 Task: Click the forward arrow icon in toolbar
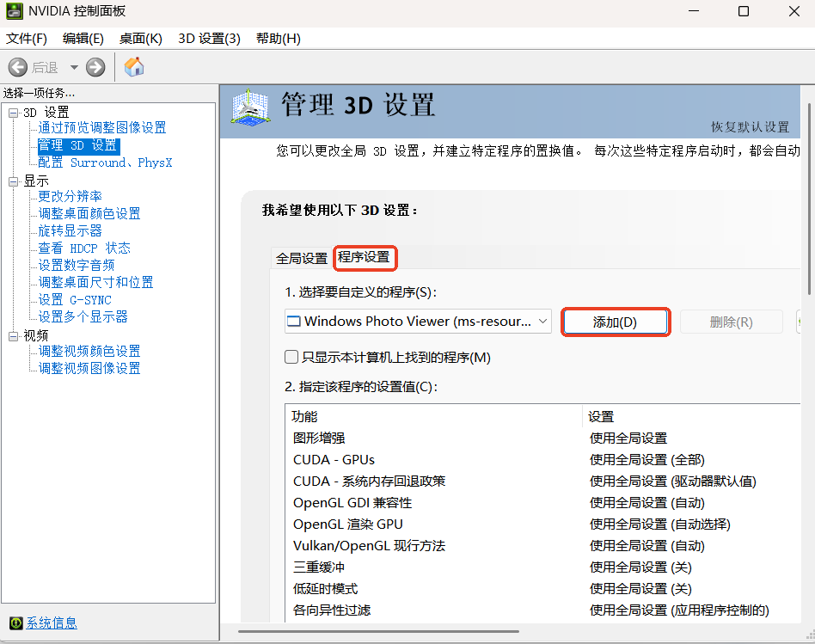(95, 67)
